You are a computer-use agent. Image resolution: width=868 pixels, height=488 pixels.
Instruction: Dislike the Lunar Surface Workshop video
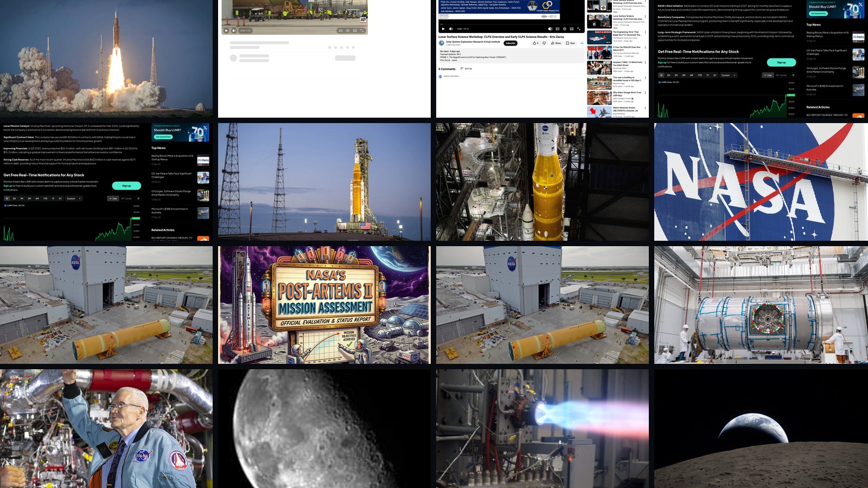tap(544, 43)
